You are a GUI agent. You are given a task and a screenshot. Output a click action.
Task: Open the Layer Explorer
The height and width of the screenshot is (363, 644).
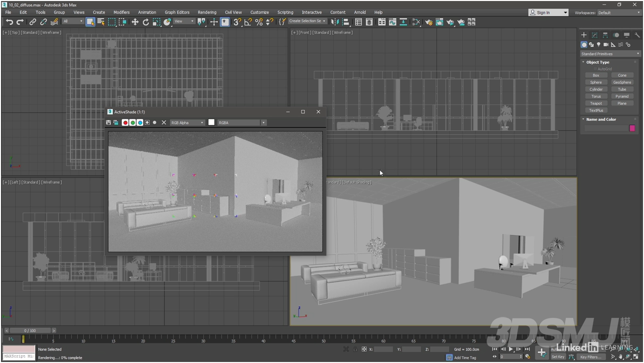coord(370,22)
